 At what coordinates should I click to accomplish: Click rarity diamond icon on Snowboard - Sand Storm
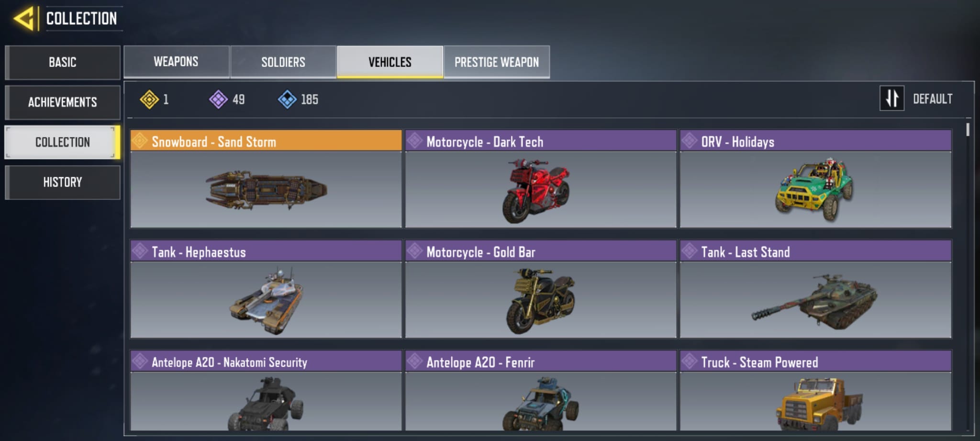tap(140, 141)
